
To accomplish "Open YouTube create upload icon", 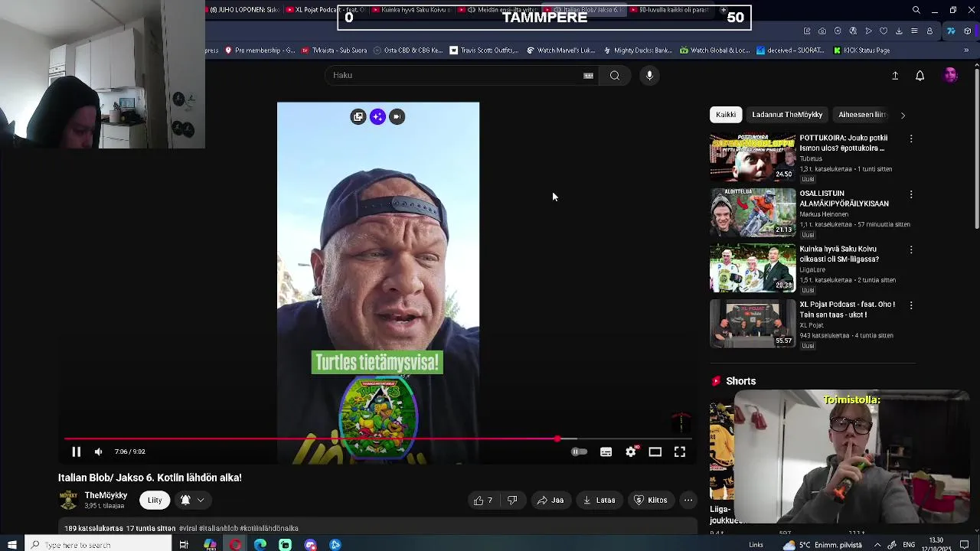I will 895,76.
